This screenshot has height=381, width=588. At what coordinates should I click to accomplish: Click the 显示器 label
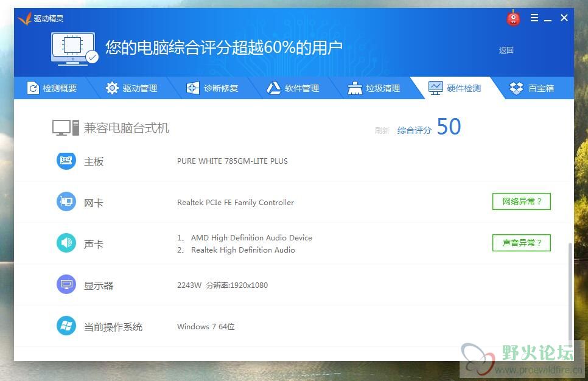pos(99,286)
